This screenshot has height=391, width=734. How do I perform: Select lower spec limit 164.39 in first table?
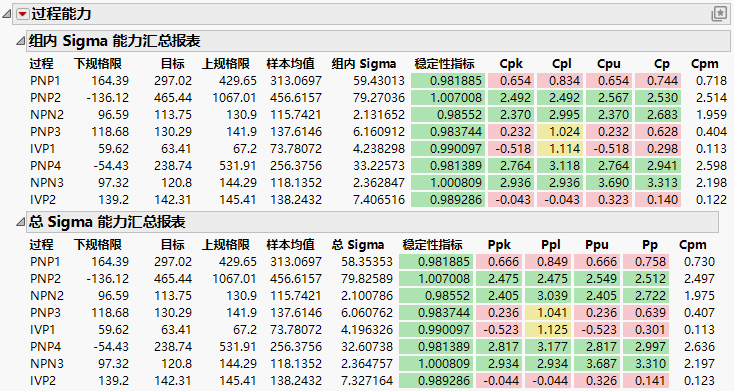click(x=110, y=81)
